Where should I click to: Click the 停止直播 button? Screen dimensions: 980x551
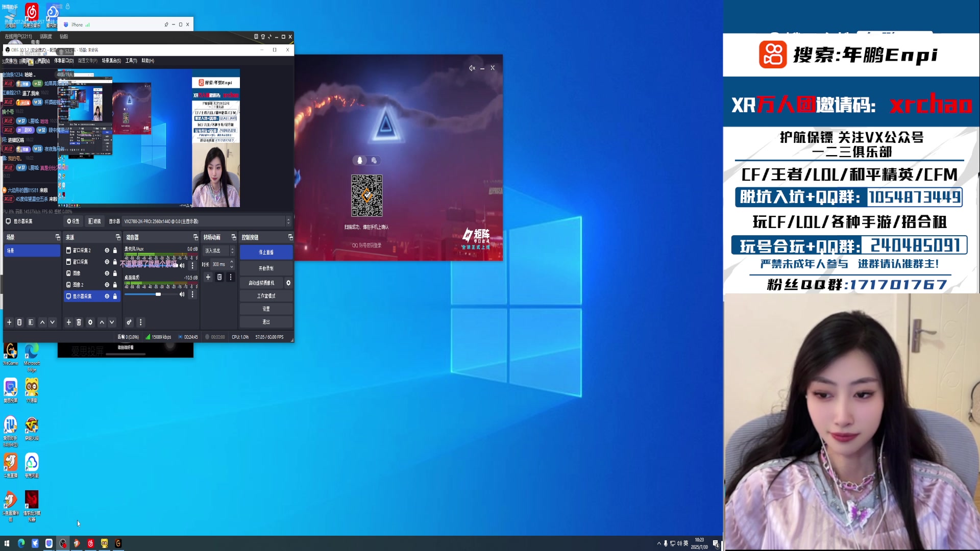pyautogui.click(x=266, y=252)
